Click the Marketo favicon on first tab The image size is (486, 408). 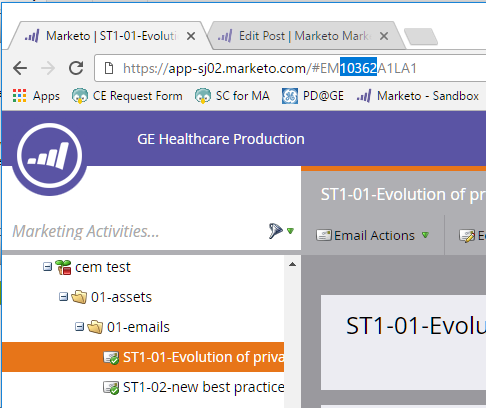coord(32,35)
